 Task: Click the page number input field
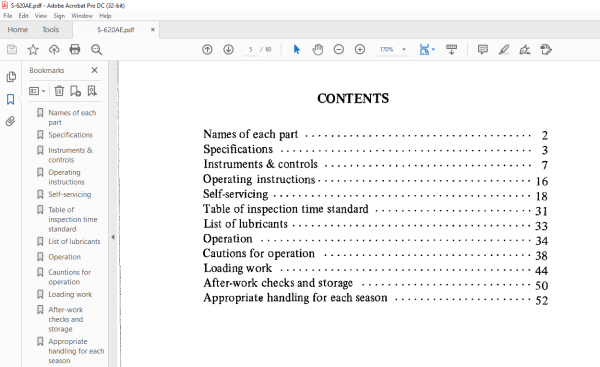tap(251, 49)
